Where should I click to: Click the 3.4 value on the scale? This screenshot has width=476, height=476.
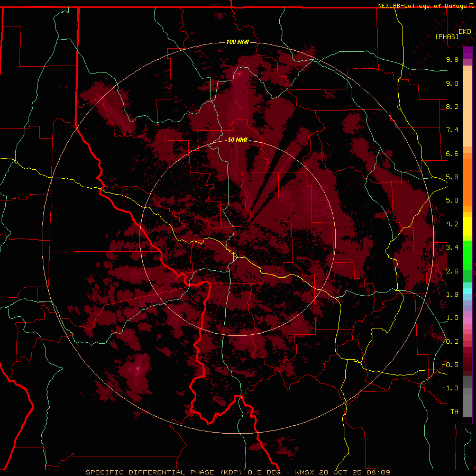(452, 248)
